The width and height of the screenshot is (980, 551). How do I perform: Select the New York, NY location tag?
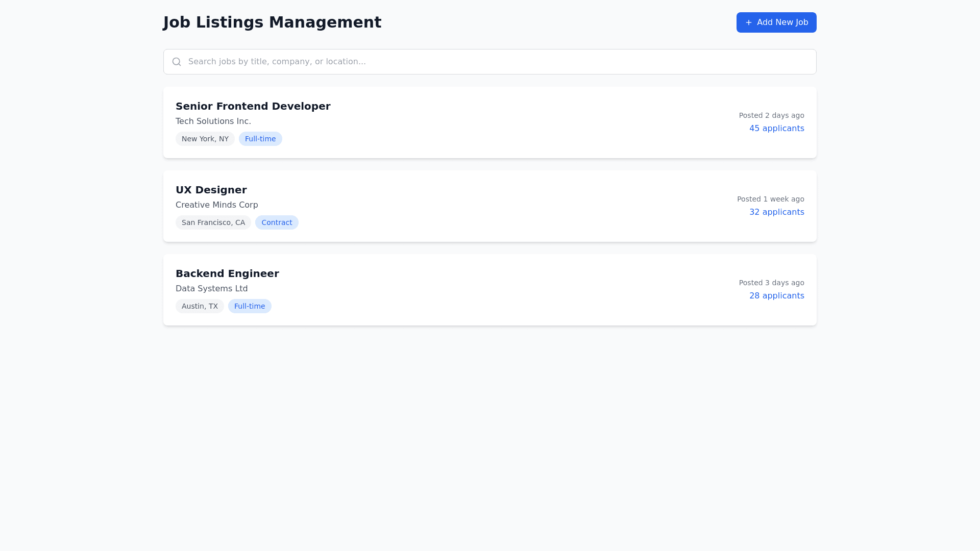[x=205, y=139]
